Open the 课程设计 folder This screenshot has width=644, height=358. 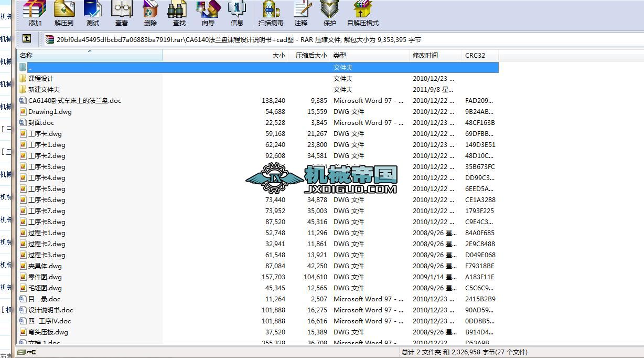[x=41, y=78]
